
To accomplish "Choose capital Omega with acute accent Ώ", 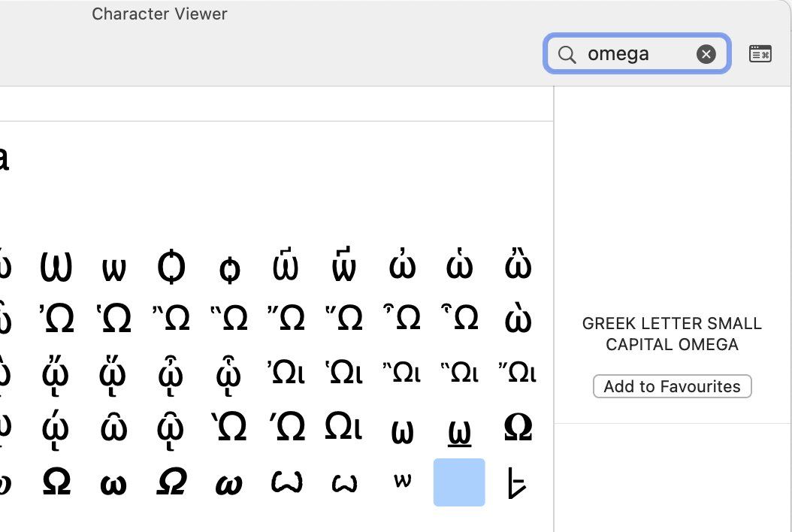I will click(x=286, y=428).
